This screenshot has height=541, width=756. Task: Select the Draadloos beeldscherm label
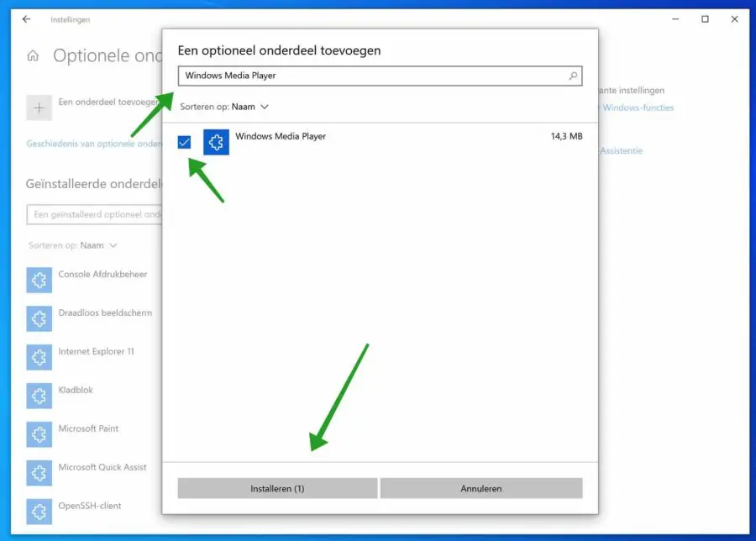105,313
